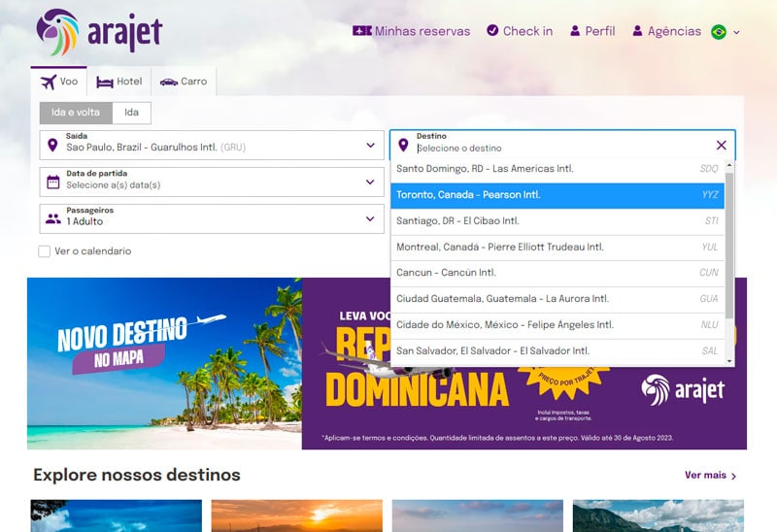The height and width of the screenshot is (532, 777).
Task: Open the Ver mais destinations link
Action: pos(710,476)
